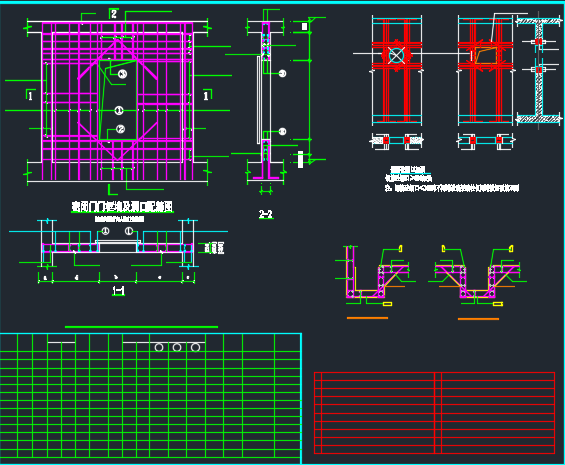565x465 pixels.
Task: Select orange title underline below right corner detail
Action: (478, 319)
